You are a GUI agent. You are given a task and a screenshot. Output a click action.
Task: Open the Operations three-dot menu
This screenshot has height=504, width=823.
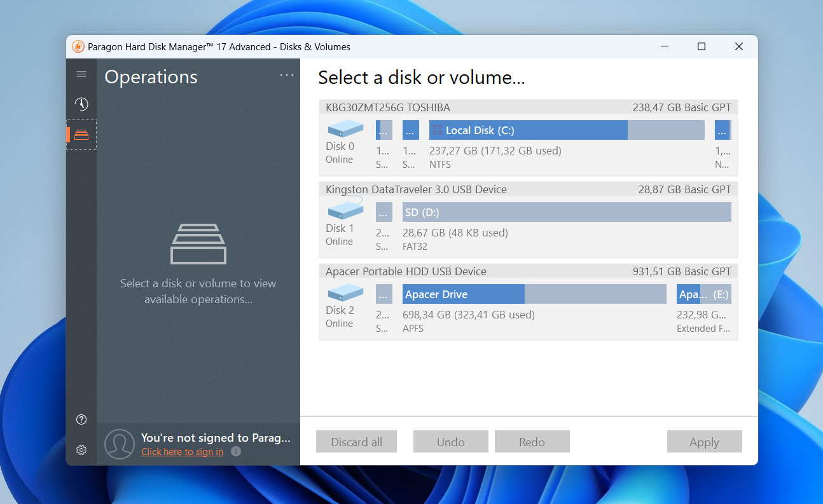287,75
